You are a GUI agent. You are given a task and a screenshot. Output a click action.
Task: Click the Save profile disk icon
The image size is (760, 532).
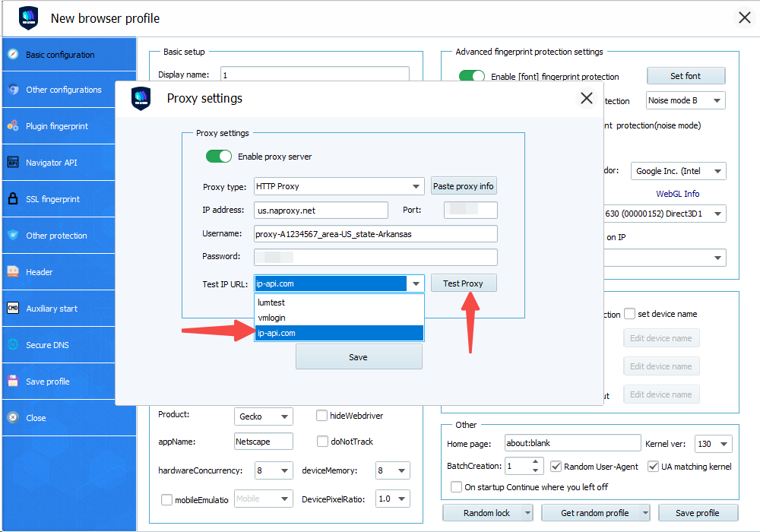coord(13,382)
